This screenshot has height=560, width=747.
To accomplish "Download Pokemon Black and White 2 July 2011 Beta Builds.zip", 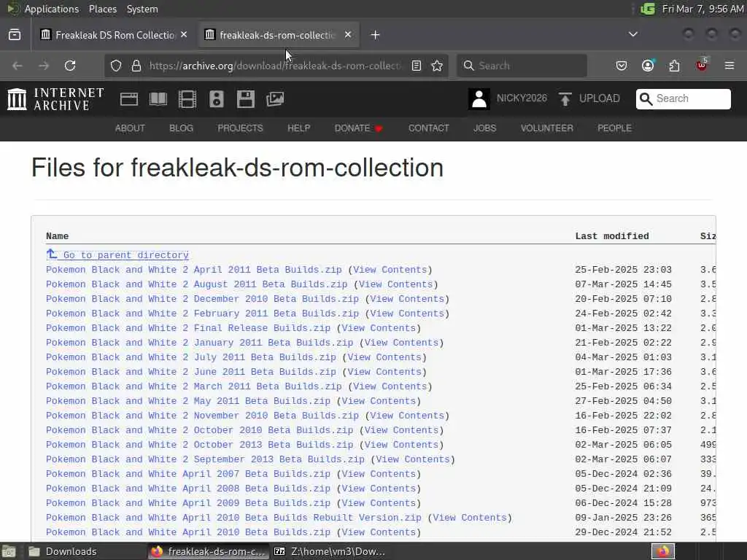I will tap(191, 357).
